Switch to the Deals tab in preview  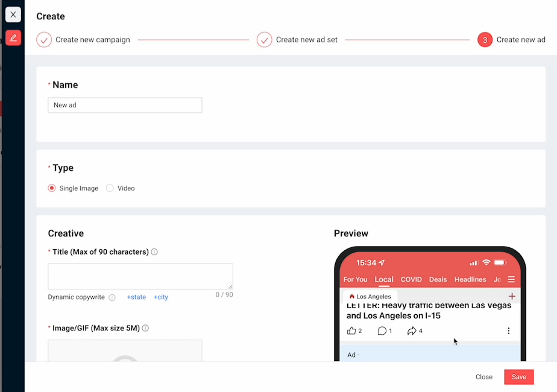point(438,279)
